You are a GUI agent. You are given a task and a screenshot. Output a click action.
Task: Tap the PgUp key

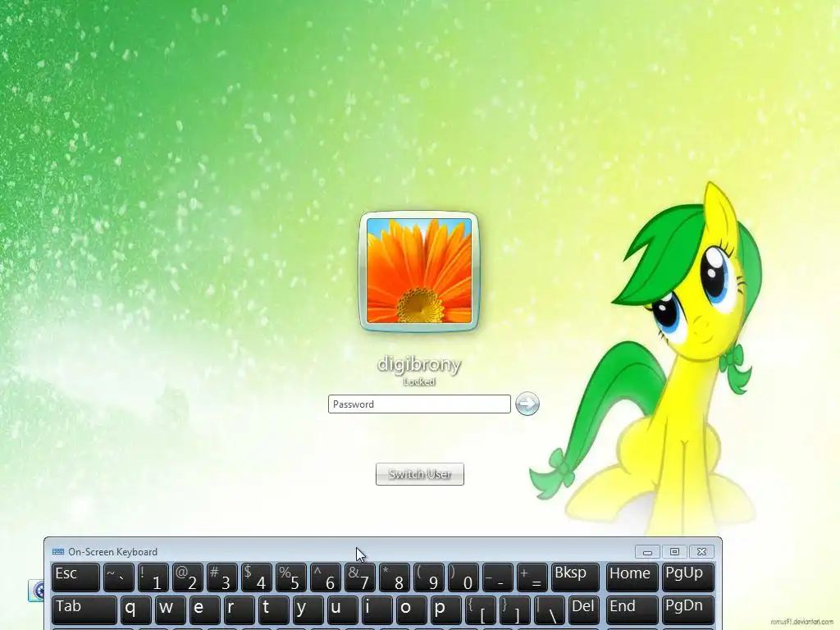688,577
